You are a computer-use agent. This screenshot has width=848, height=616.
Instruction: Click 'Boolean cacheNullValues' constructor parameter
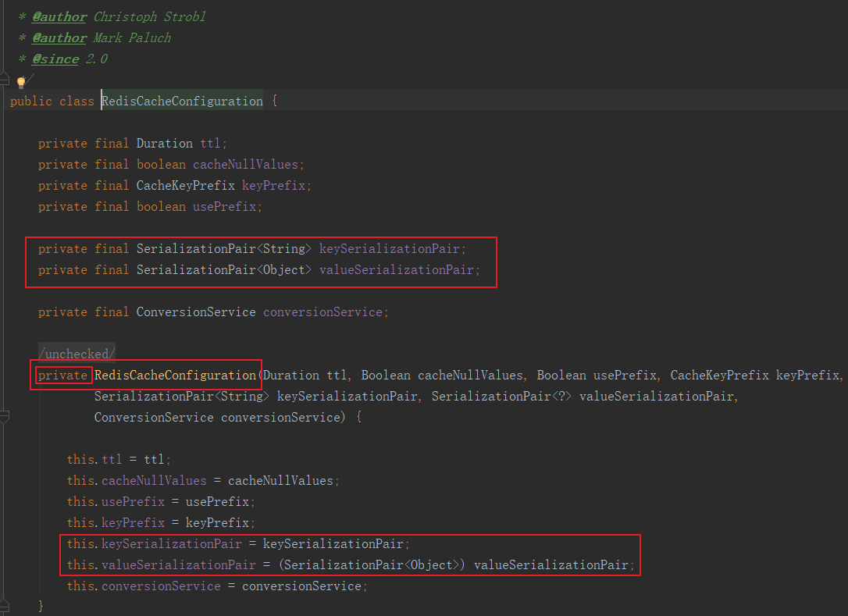[443, 376]
